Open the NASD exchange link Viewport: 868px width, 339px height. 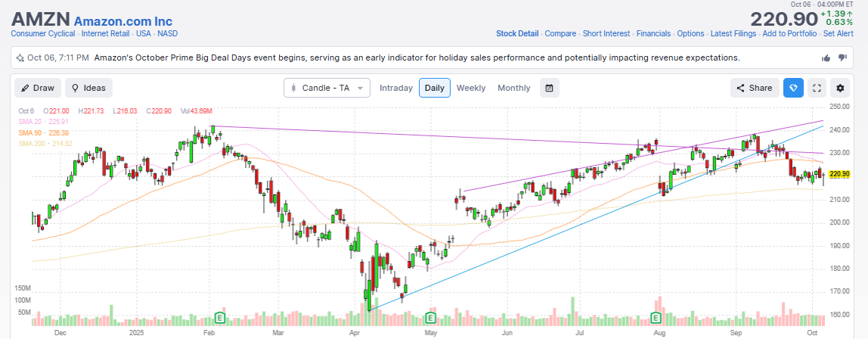tap(167, 33)
